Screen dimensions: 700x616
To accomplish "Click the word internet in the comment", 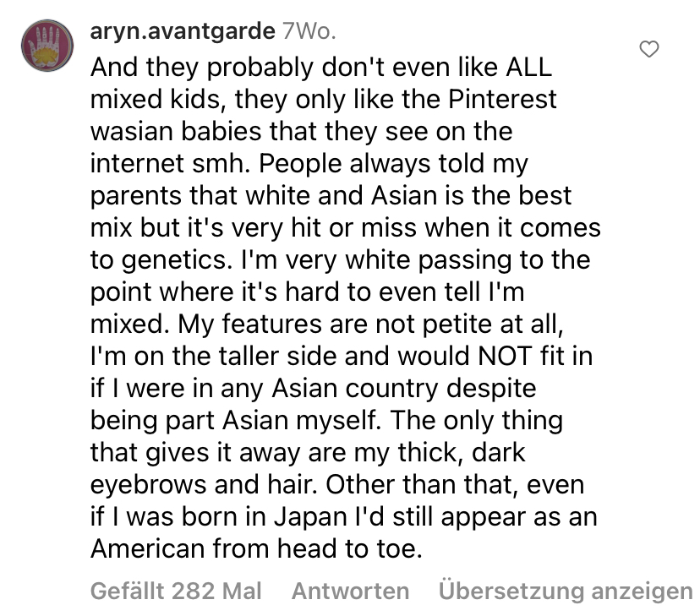I will [137, 163].
